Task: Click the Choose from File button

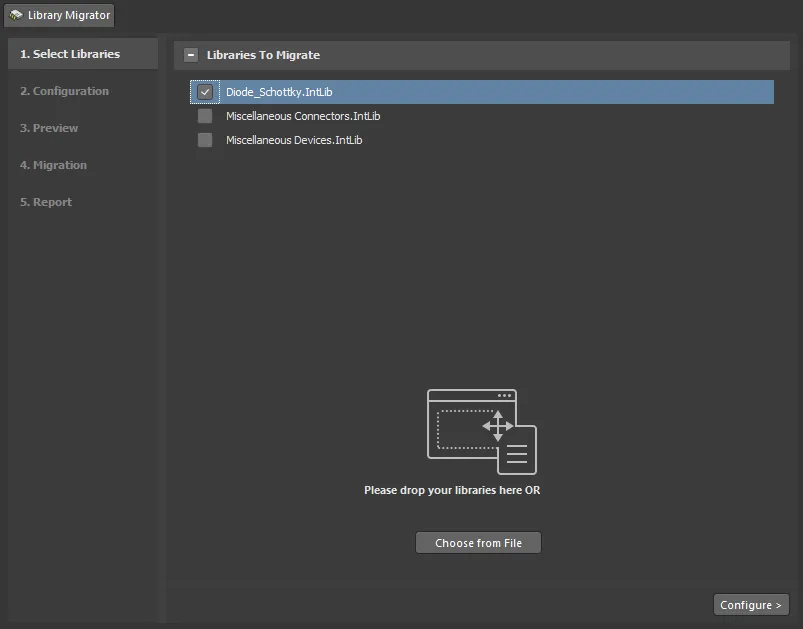Action: tap(478, 542)
